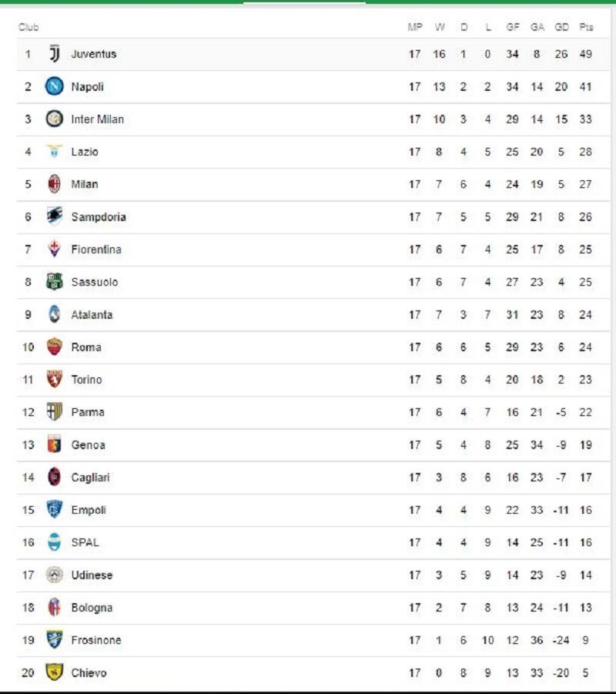This screenshot has width=616, height=694.
Task: Select the Parma club name
Action: [88, 412]
